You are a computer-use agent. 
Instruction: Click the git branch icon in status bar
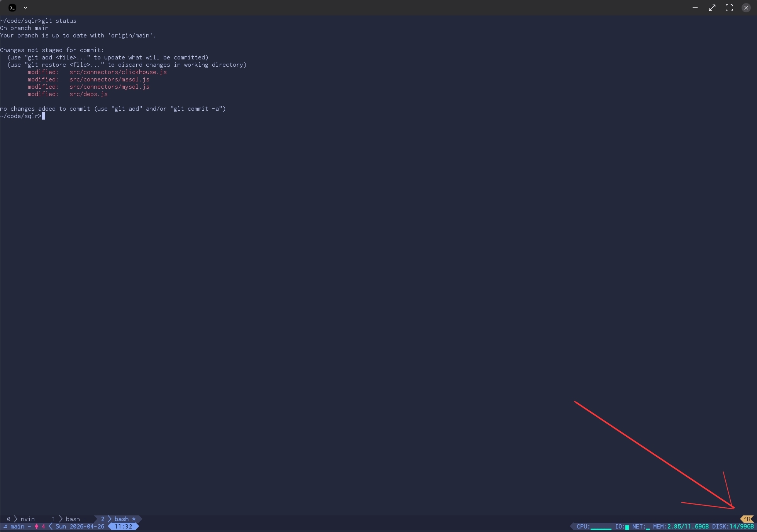pos(5,527)
